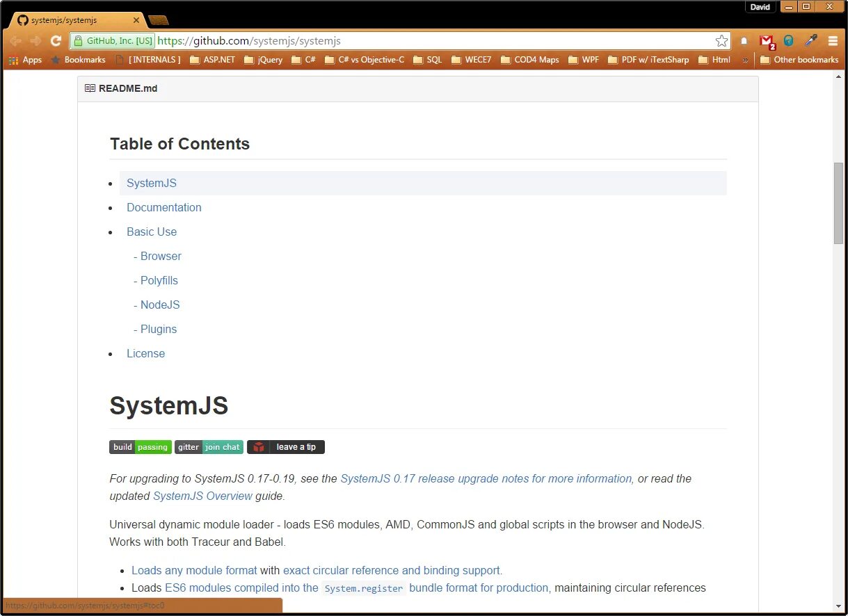Viewport: 848px width, 616px height.
Task: Click the teal round extension icon
Action: tap(788, 41)
